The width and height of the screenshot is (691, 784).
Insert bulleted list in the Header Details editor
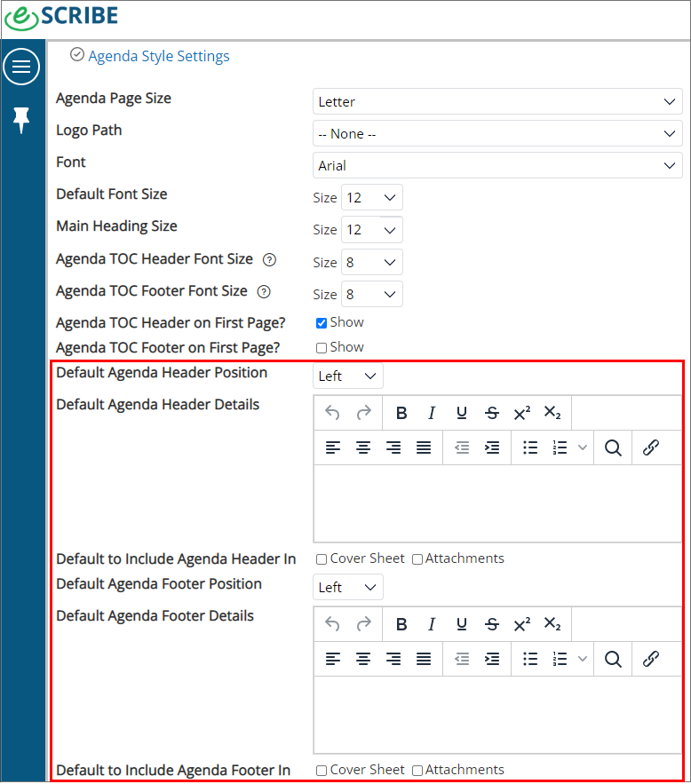tap(530, 447)
